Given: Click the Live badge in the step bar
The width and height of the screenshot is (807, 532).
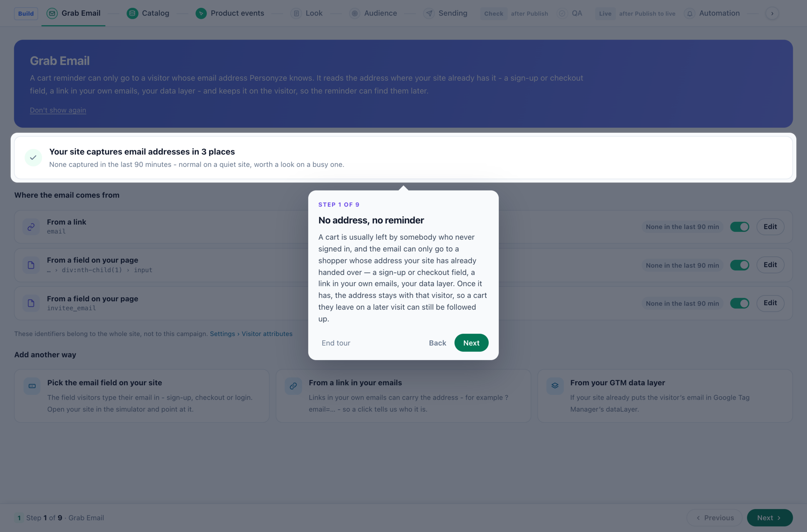Looking at the screenshot, I should coord(605,13).
